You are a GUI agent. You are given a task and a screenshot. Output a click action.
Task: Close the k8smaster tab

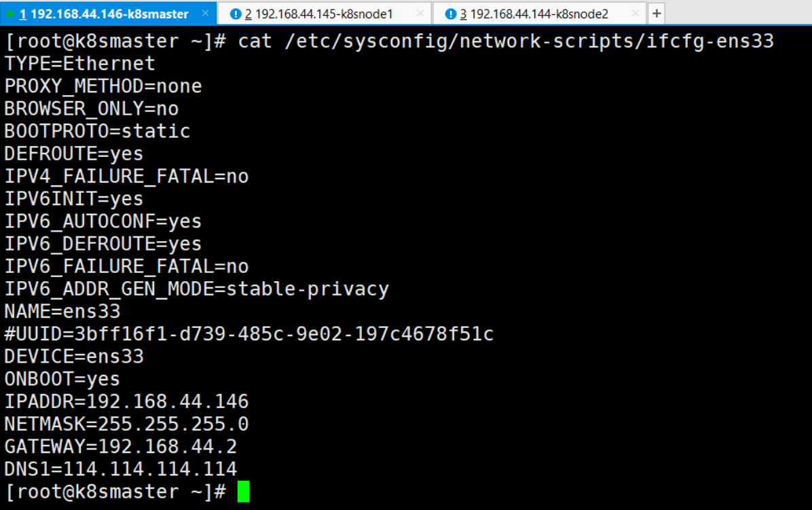point(206,14)
